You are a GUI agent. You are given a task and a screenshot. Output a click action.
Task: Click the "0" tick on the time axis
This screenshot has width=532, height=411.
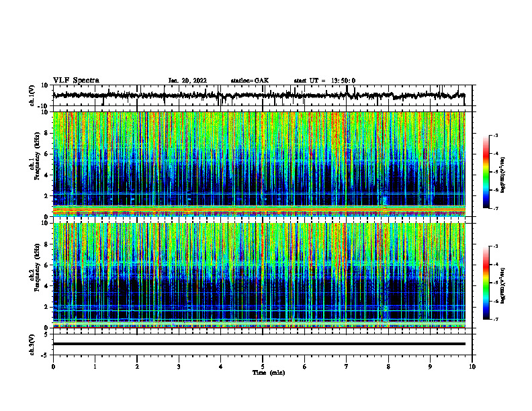click(x=53, y=367)
